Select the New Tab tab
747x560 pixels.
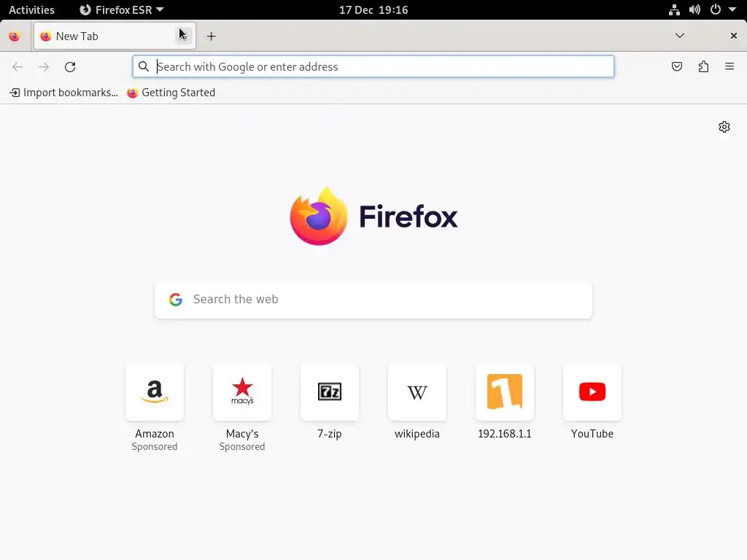tap(115, 36)
